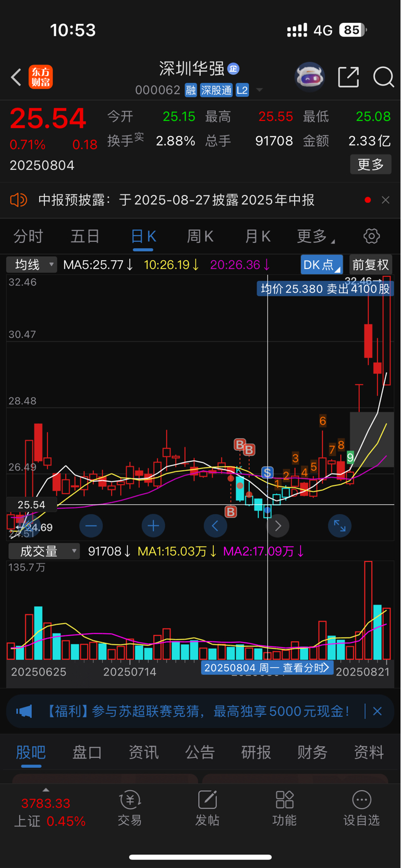Tap the MA1:15.03万 volume average
The width and height of the screenshot is (401, 868).
177,552
